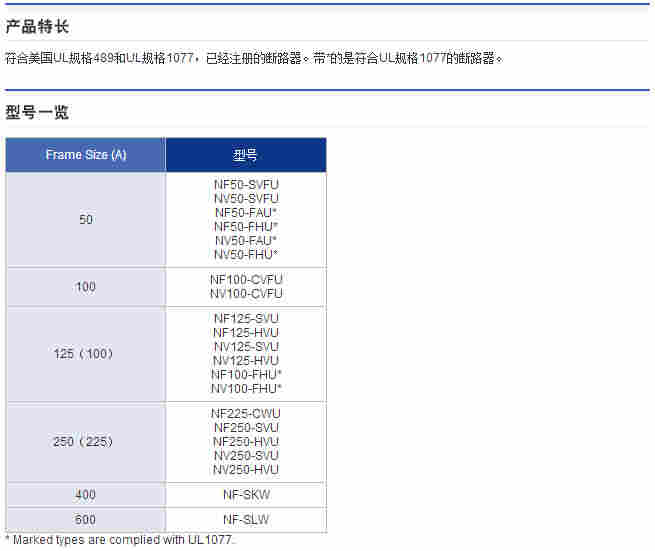The height and width of the screenshot is (551, 655).
Task: Select the NV100-CVFU model text
Action: click(246, 294)
